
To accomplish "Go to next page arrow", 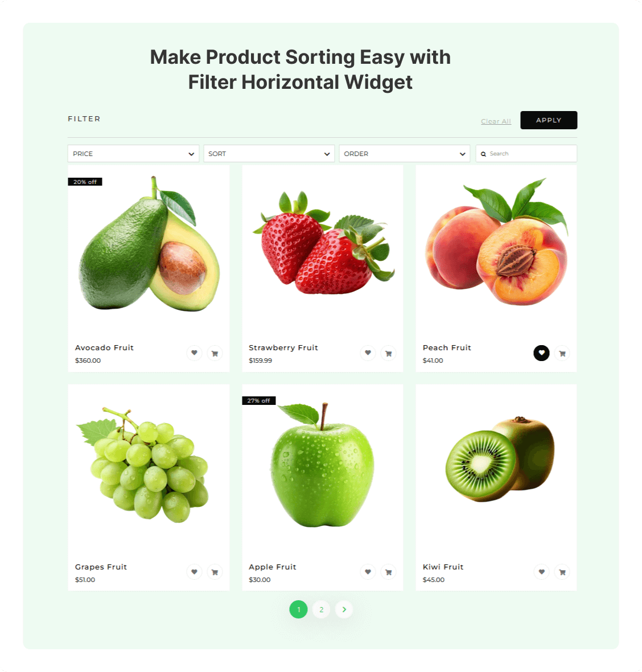I will (x=344, y=609).
